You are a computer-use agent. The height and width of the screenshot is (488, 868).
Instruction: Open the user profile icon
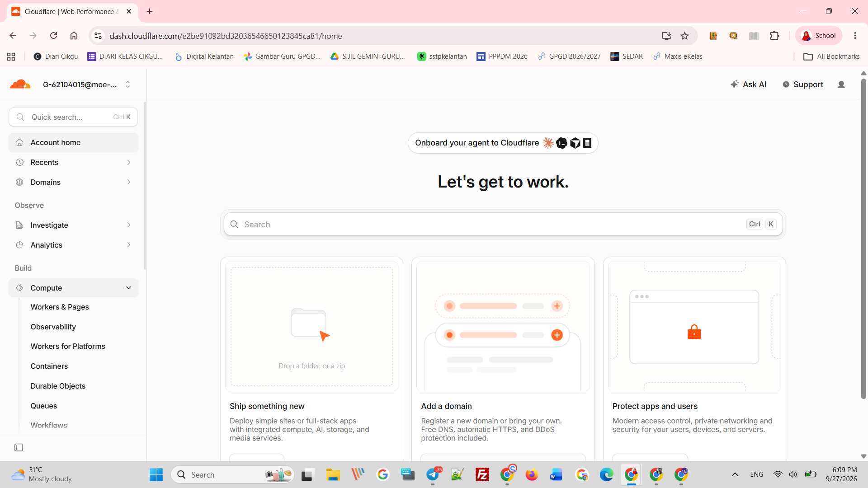coord(841,84)
